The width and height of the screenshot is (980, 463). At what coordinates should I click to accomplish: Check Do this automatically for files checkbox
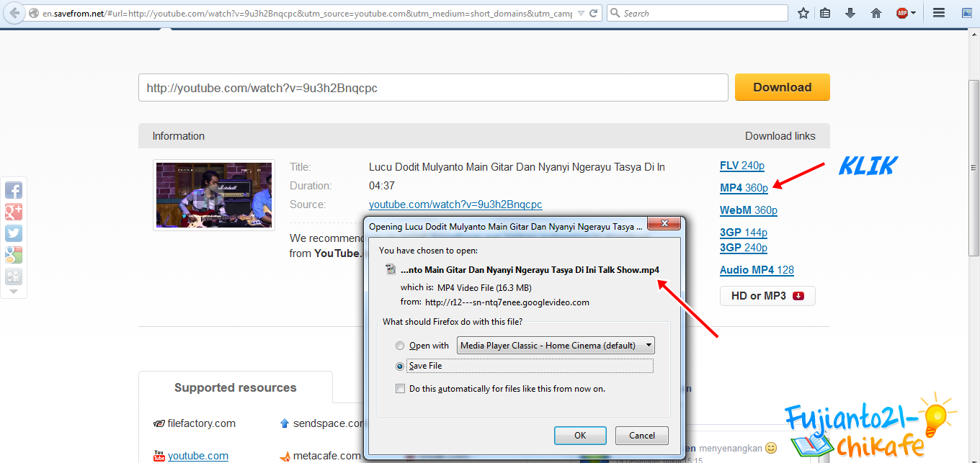[400, 389]
